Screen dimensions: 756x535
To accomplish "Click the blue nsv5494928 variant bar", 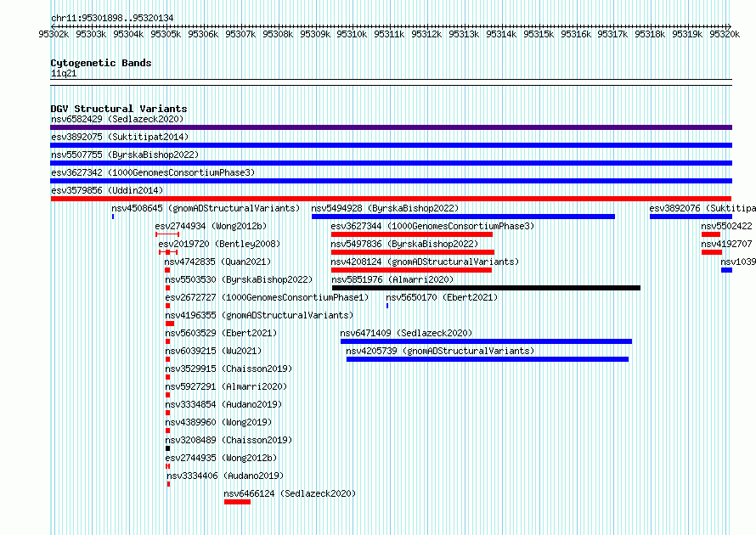I will click(x=463, y=217).
